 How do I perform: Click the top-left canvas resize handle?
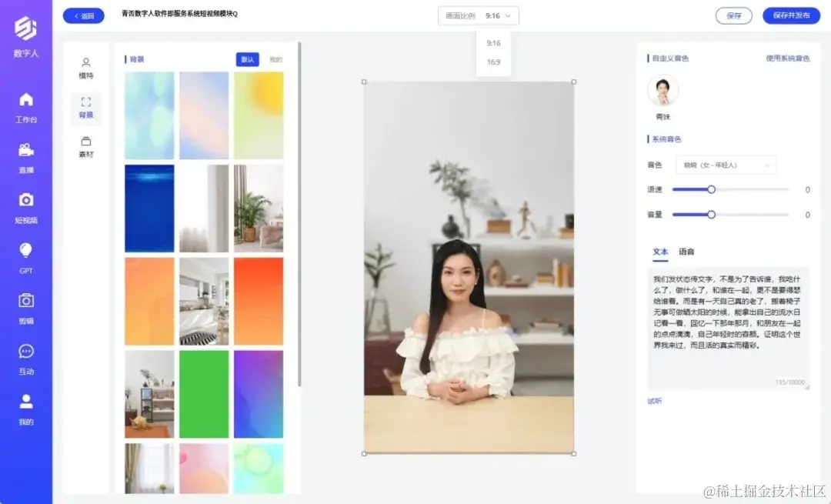coord(364,82)
